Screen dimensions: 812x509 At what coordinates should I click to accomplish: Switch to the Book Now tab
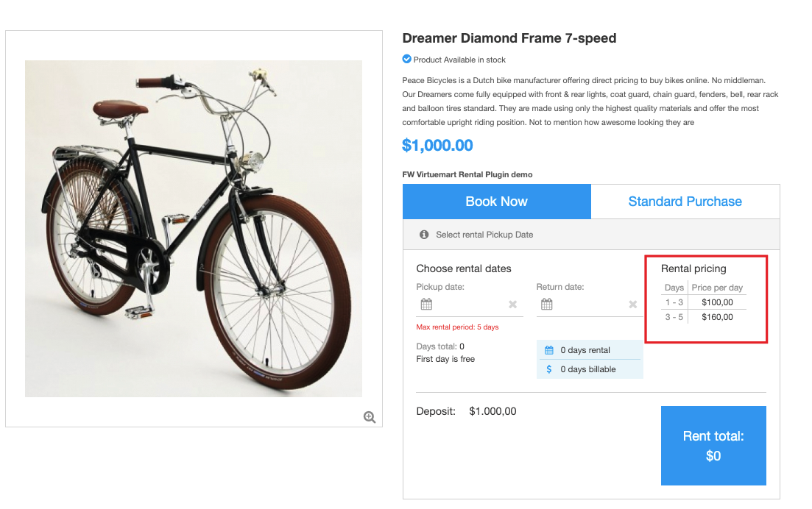point(496,202)
